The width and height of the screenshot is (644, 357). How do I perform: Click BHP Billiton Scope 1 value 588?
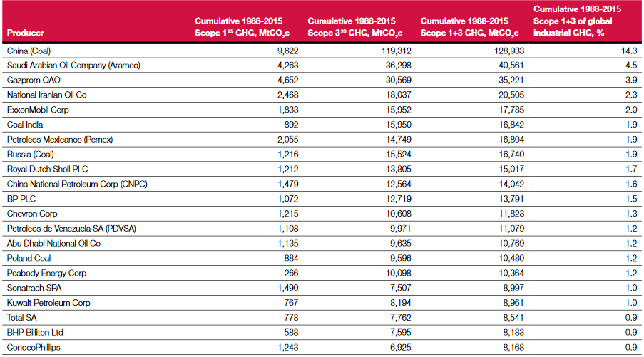pyautogui.click(x=291, y=332)
